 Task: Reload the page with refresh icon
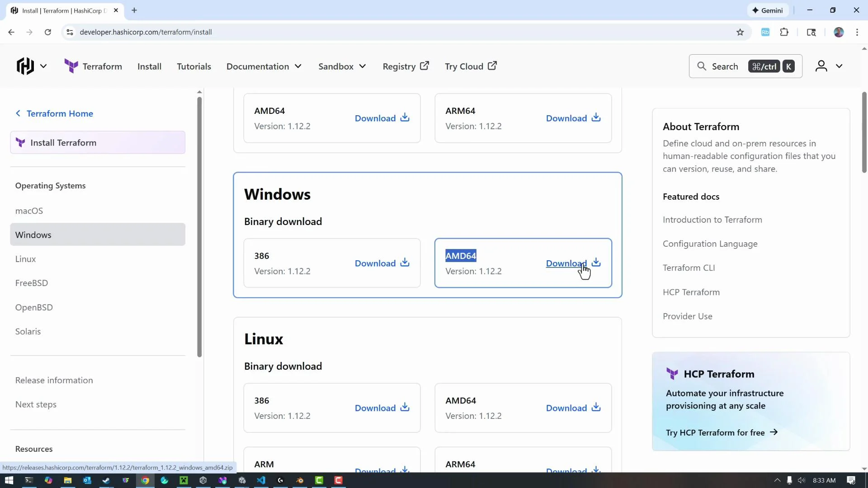click(x=48, y=32)
